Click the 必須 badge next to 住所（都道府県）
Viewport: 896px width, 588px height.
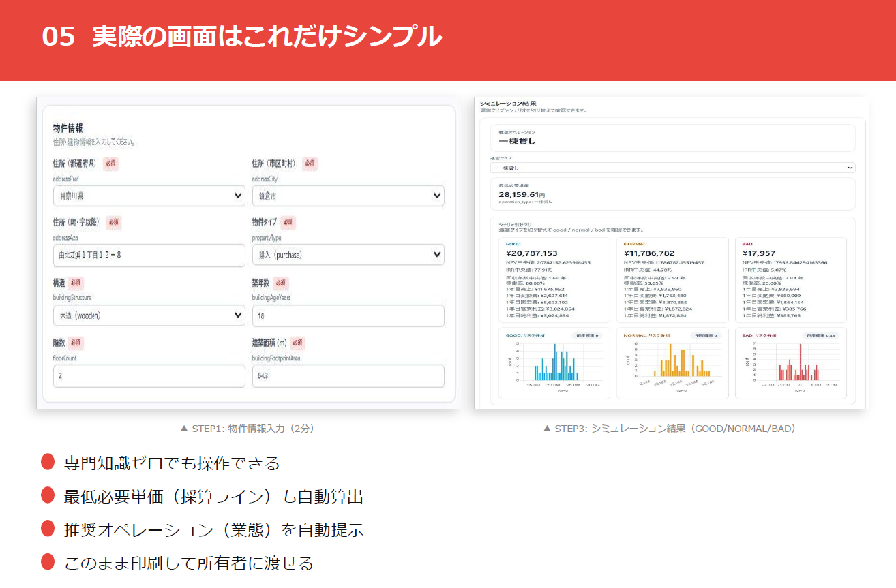pos(110,164)
